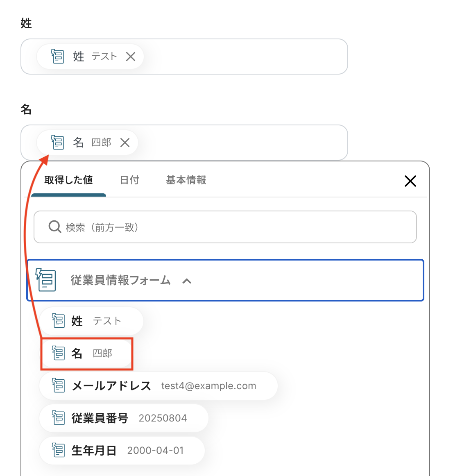Click the icon beside 従業員番号 list item

click(58, 418)
